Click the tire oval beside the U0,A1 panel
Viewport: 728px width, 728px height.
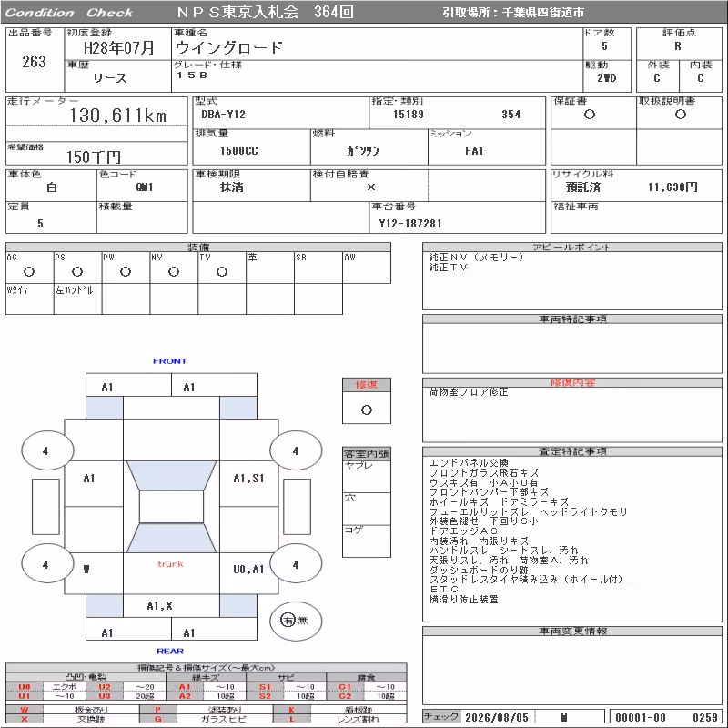point(296,564)
